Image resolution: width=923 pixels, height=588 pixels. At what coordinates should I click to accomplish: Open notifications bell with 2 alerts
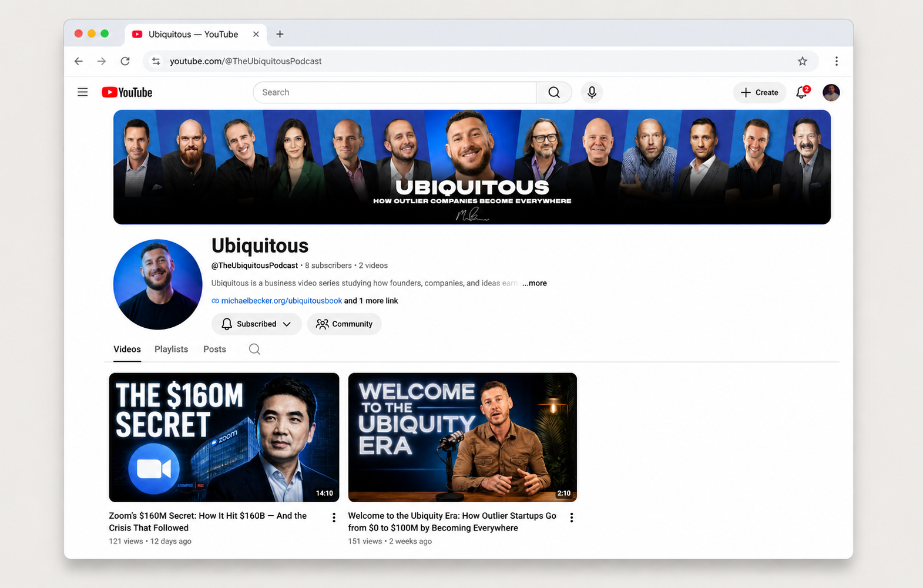(802, 92)
